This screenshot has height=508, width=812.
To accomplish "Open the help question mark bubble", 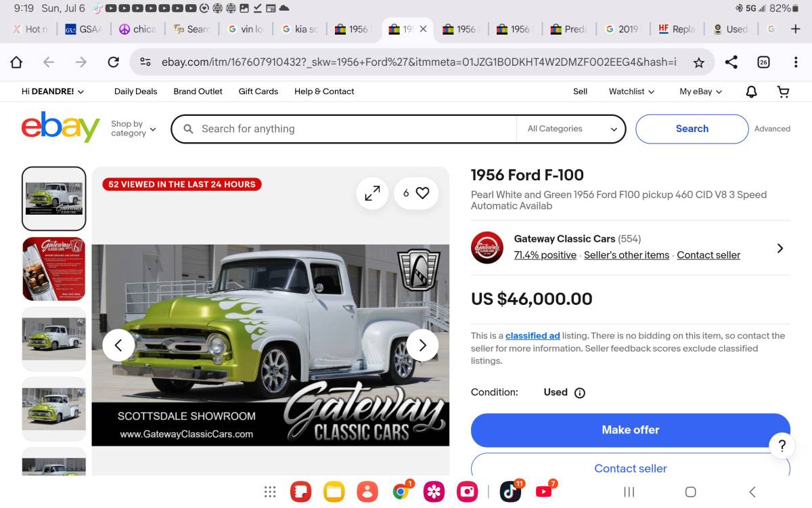I will 782,445.
